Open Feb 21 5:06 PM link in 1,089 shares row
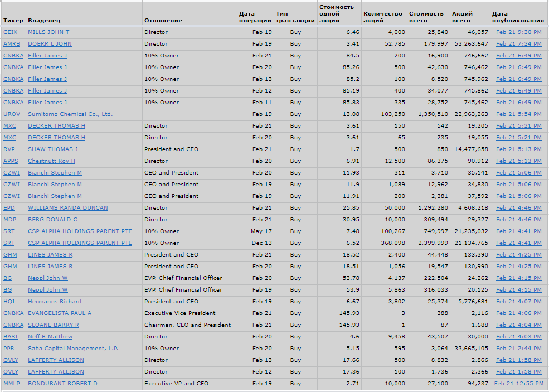The height and width of the screenshot is (392, 549). pyautogui.click(x=518, y=184)
